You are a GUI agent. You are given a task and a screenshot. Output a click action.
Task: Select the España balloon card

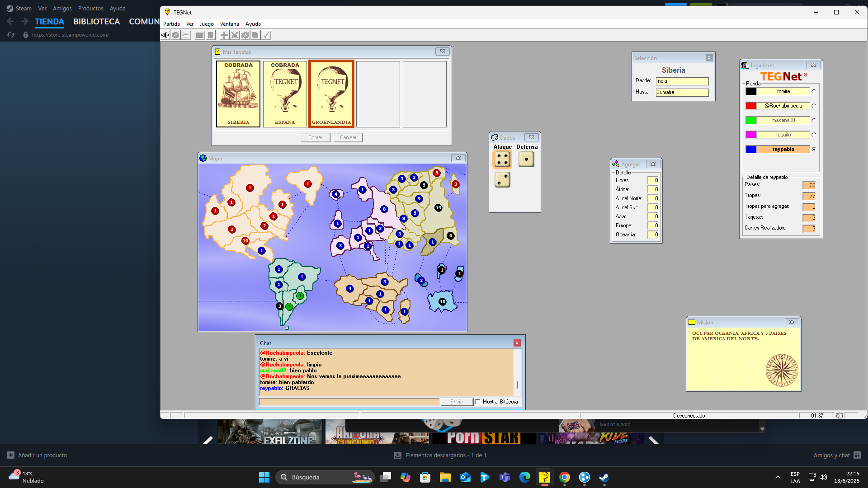285,94
